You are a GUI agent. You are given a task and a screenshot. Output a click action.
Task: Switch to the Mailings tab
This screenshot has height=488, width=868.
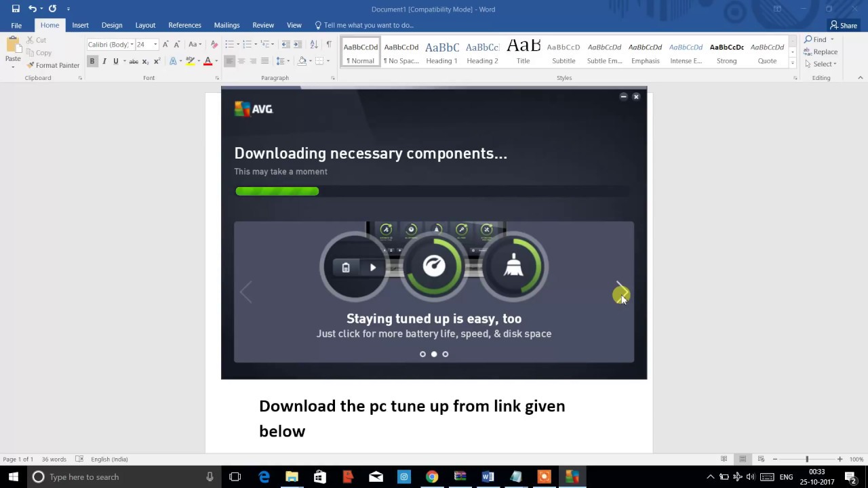pyautogui.click(x=226, y=25)
